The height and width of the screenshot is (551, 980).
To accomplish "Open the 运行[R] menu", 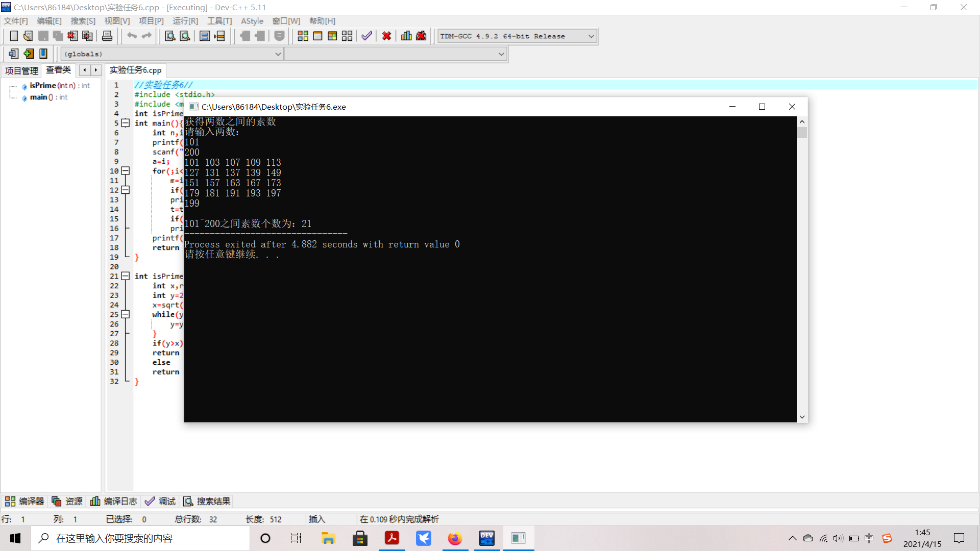I will coord(185,21).
